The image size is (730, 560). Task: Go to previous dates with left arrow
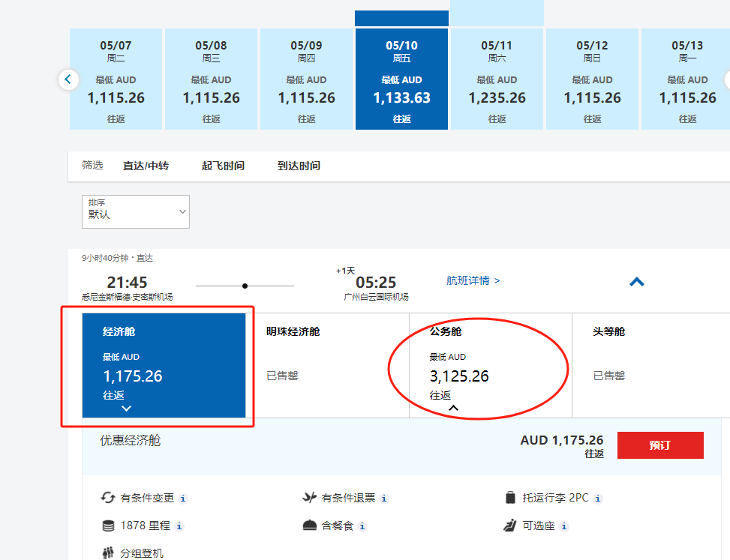pyautogui.click(x=68, y=79)
